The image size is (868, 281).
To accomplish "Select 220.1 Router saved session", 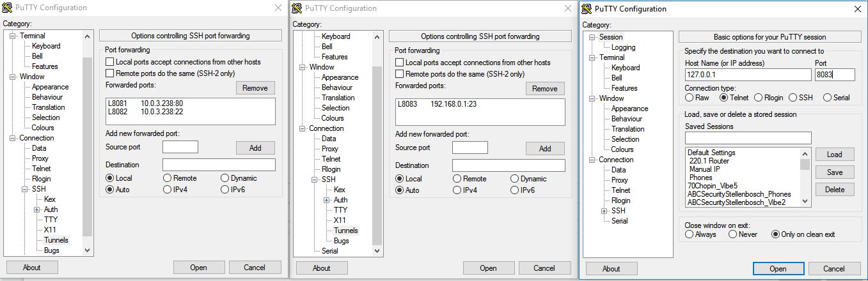I will [709, 161].
